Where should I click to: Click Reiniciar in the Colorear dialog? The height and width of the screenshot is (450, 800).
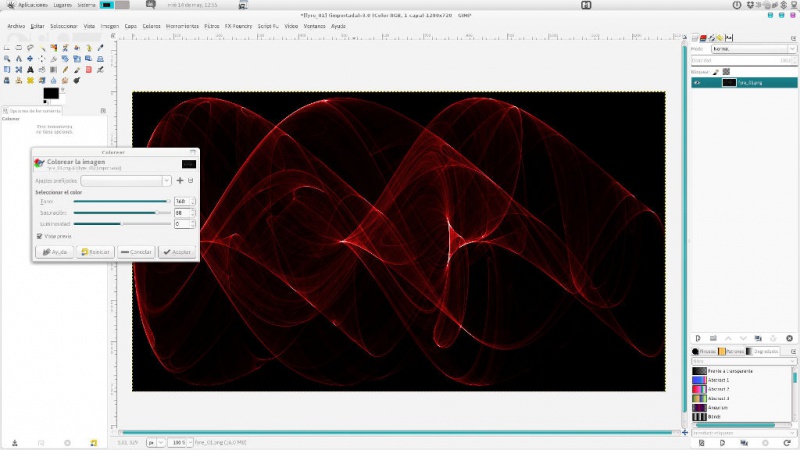tap(95, 252)
